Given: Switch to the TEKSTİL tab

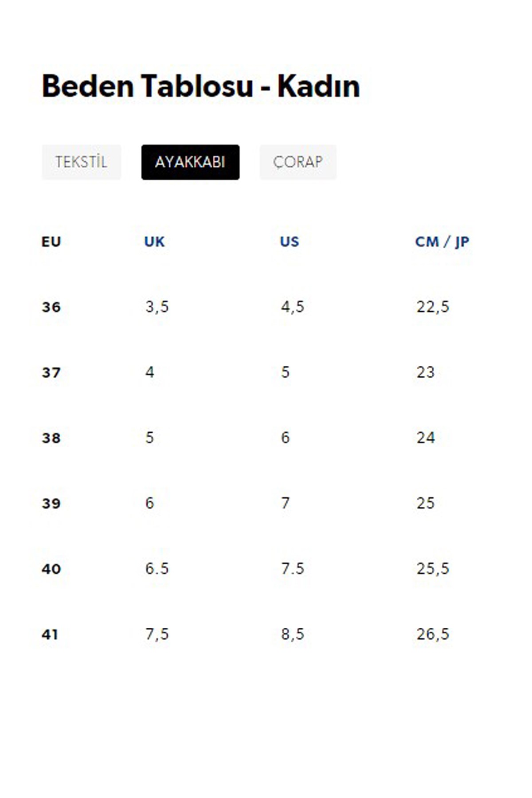Looking at the screenshot, I should (x=81, y=162).
